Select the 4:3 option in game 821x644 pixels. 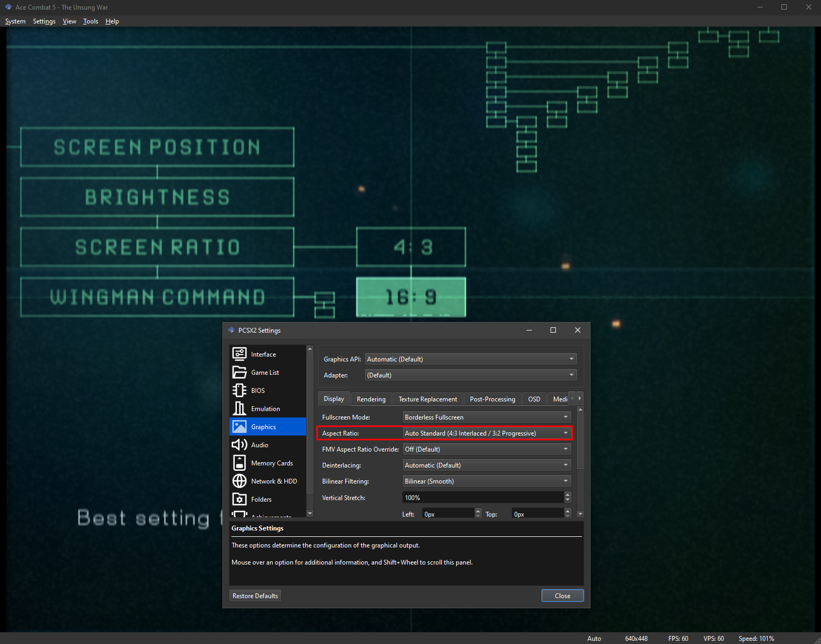click(411, 247)
